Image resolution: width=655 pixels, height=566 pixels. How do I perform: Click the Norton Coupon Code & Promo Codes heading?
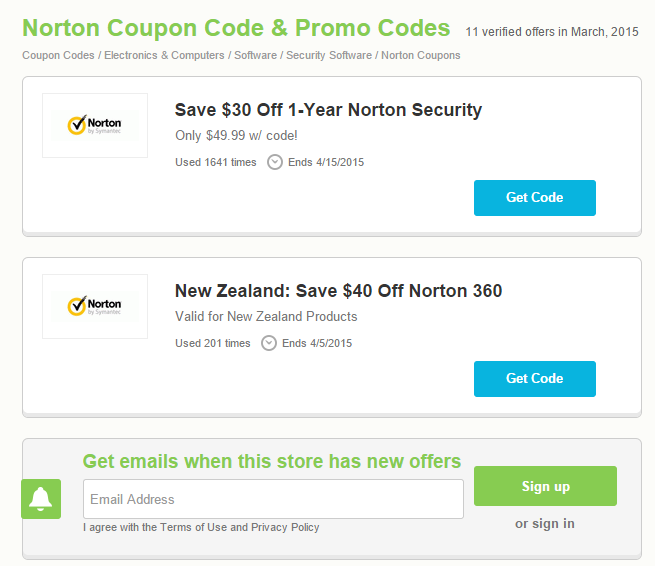pos(236,27)
